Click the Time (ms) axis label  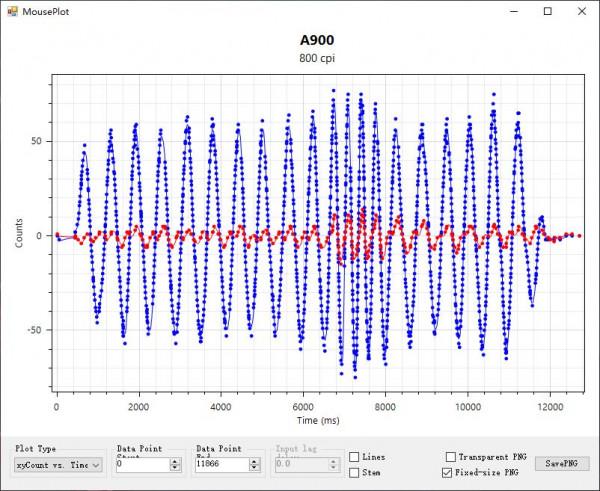(315, 422)
